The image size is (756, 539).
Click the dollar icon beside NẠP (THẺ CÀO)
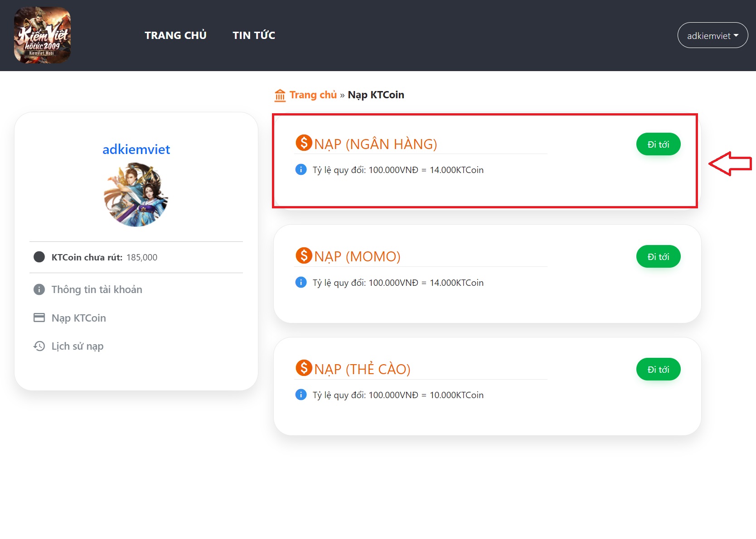[304, 368]
